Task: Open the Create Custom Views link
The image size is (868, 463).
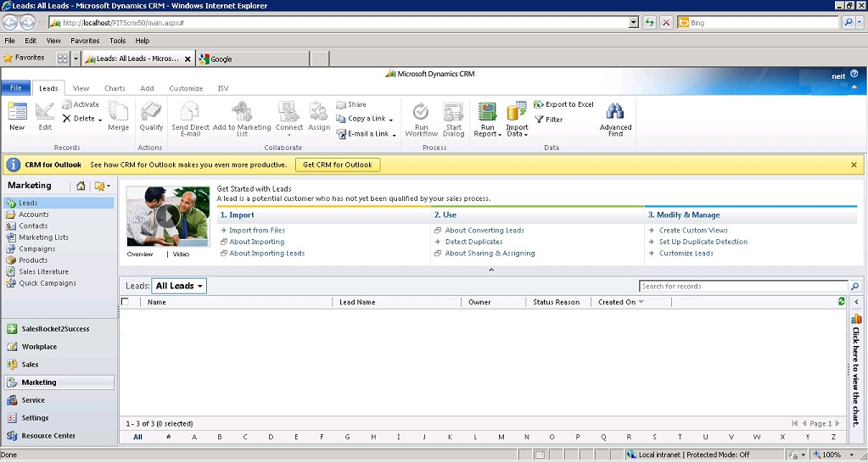Action: [693, 230]
